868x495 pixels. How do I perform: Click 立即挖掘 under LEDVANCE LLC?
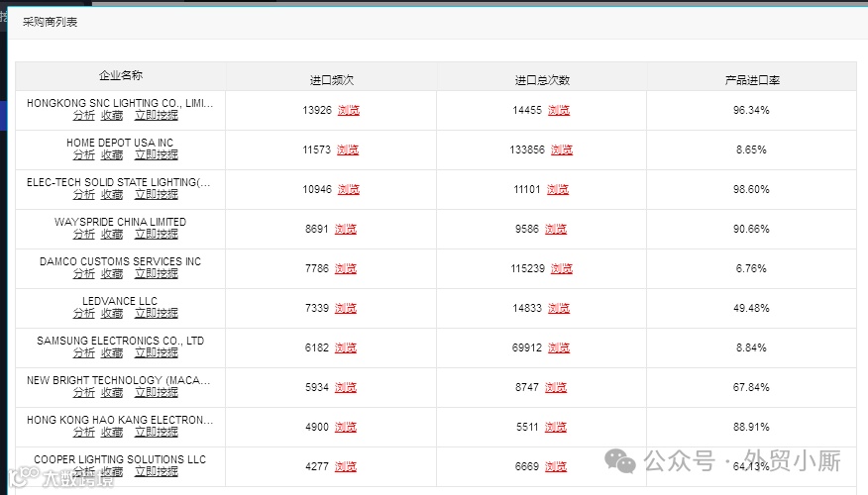coord(157,313)
